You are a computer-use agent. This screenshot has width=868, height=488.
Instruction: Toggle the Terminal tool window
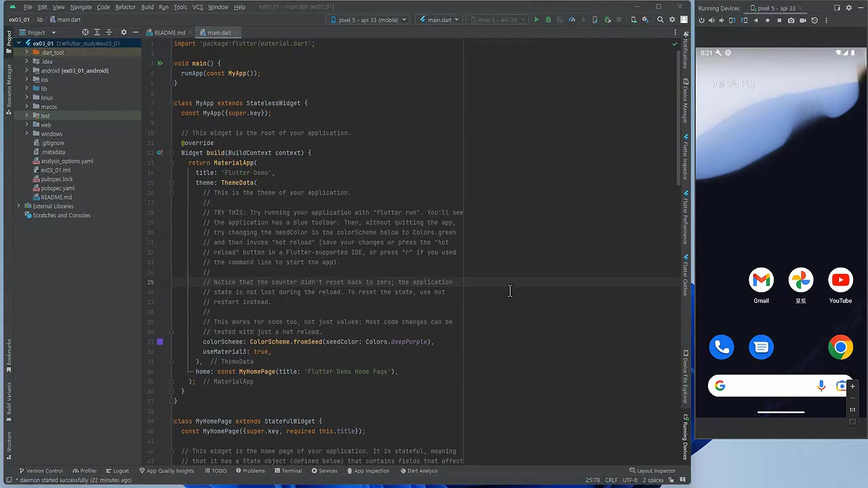pyautogui.click(x=287, y=470)
